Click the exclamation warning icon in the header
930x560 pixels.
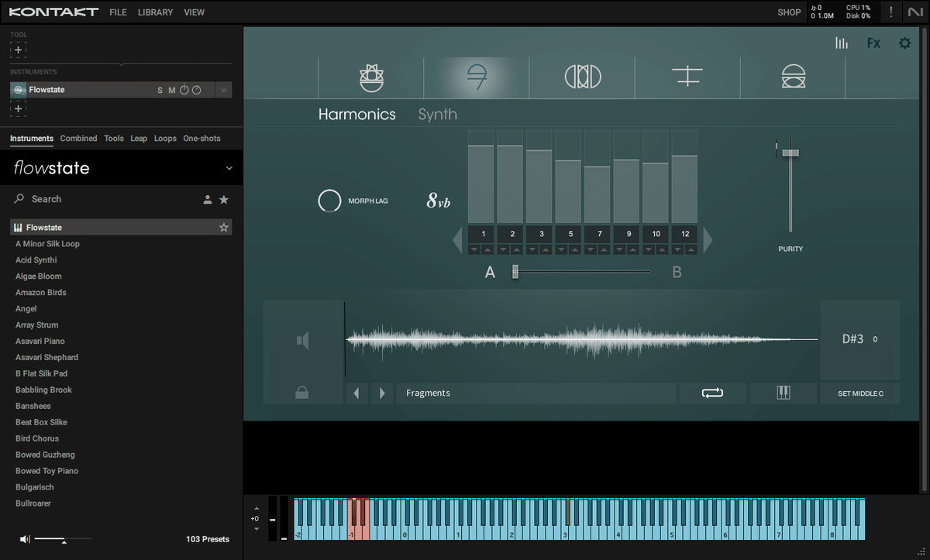click(x=891, y=12)
